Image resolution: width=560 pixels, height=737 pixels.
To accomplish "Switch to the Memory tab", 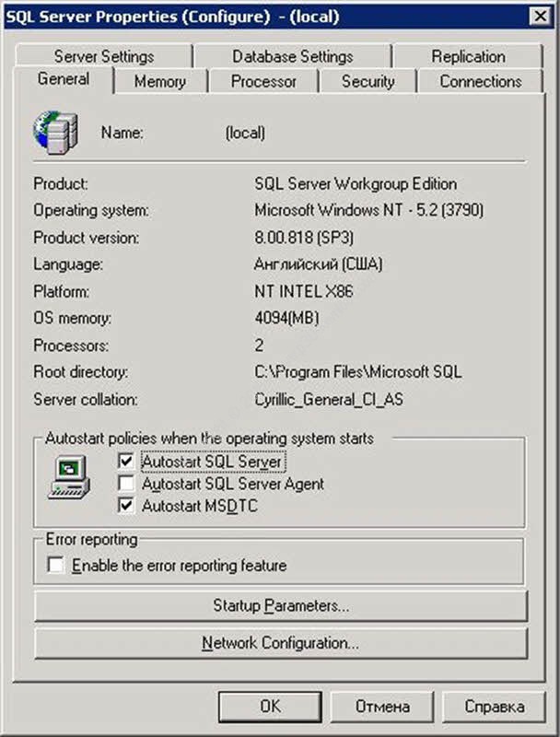I will [159, 81].
